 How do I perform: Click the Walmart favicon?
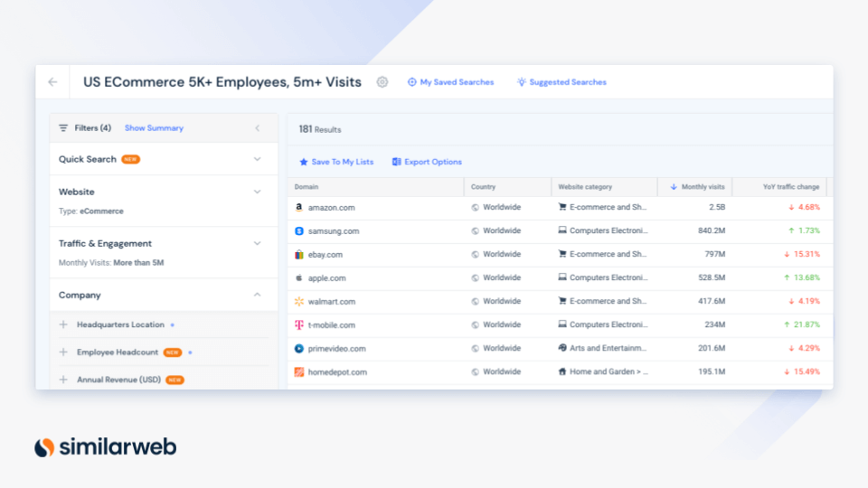299,302
